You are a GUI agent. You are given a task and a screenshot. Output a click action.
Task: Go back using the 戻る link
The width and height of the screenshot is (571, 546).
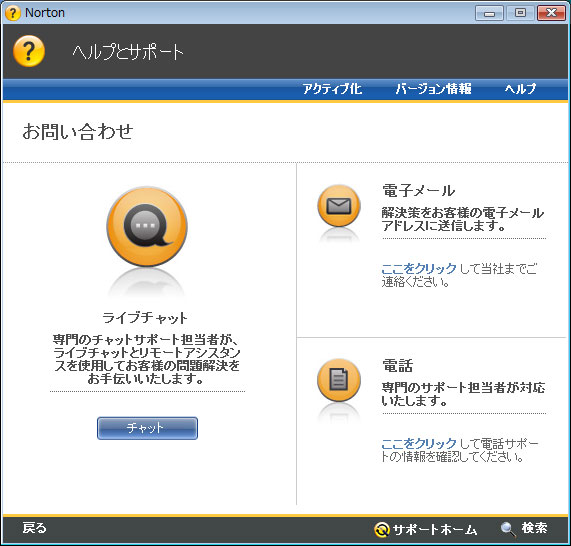[x=35, y=528]
